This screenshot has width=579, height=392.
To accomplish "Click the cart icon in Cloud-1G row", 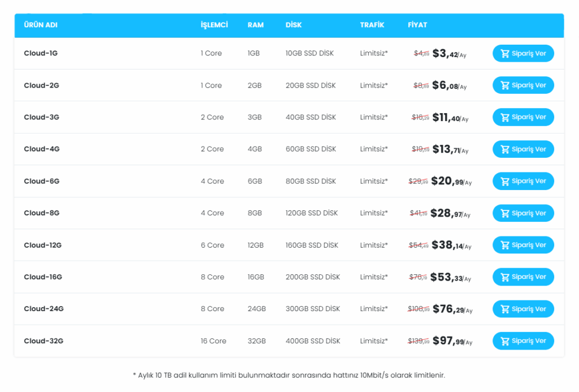I will (505, 54).
